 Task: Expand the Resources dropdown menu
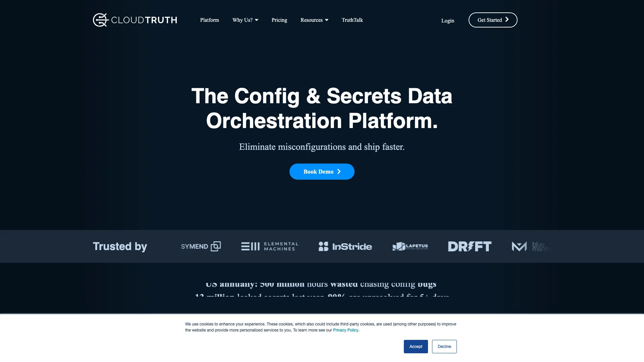[315, 20]
